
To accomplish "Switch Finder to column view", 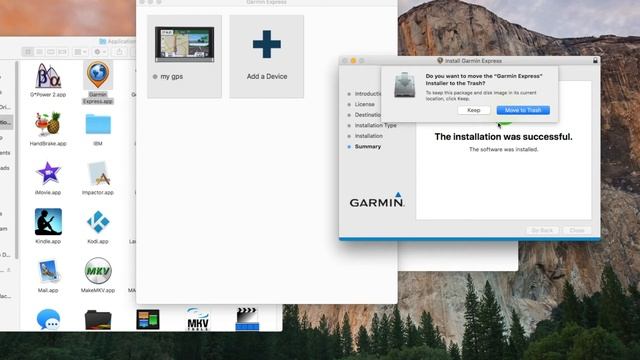I will tap(51, 52).
